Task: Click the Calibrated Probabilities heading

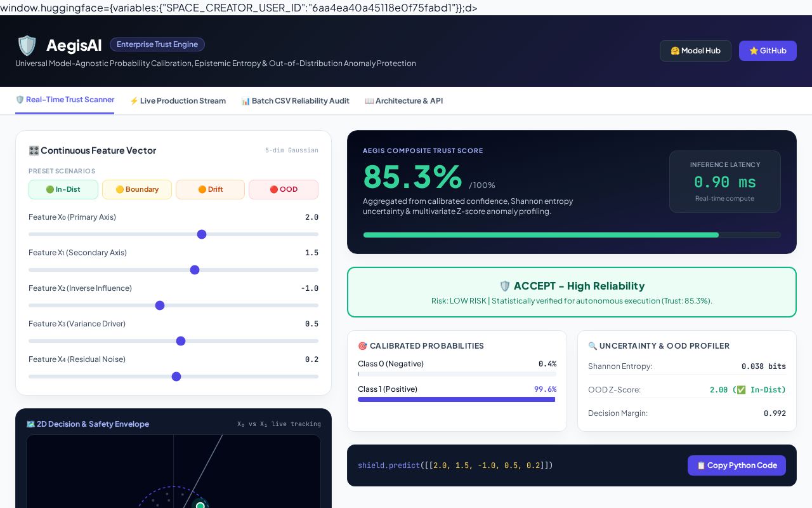Action: [x=421, y=346]
